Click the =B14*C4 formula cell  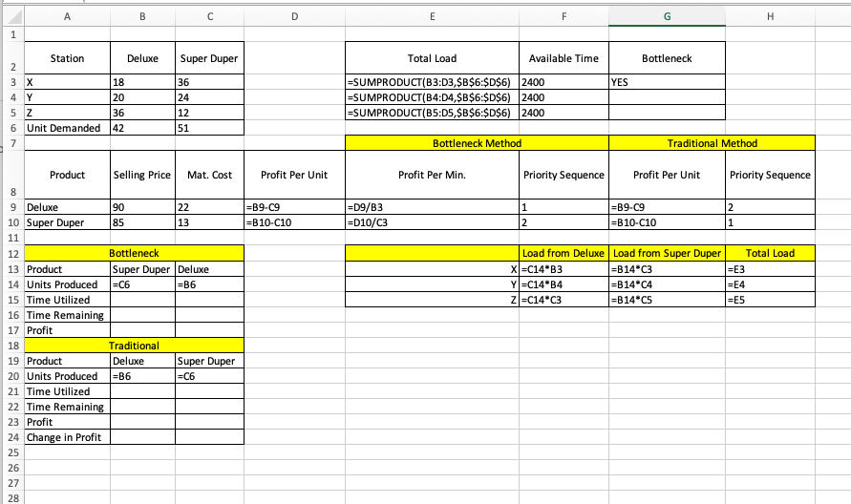[667, 284]
